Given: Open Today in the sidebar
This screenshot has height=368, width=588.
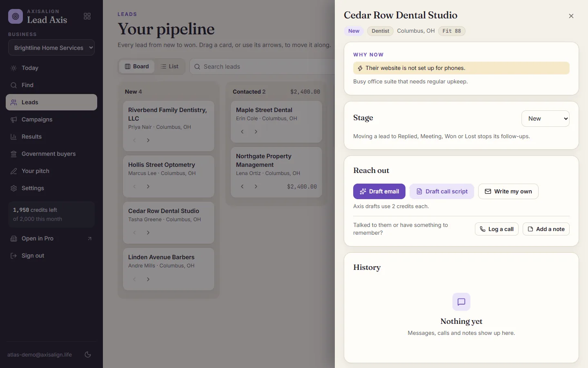Looking at the screenshot, I should pos(51,68).
